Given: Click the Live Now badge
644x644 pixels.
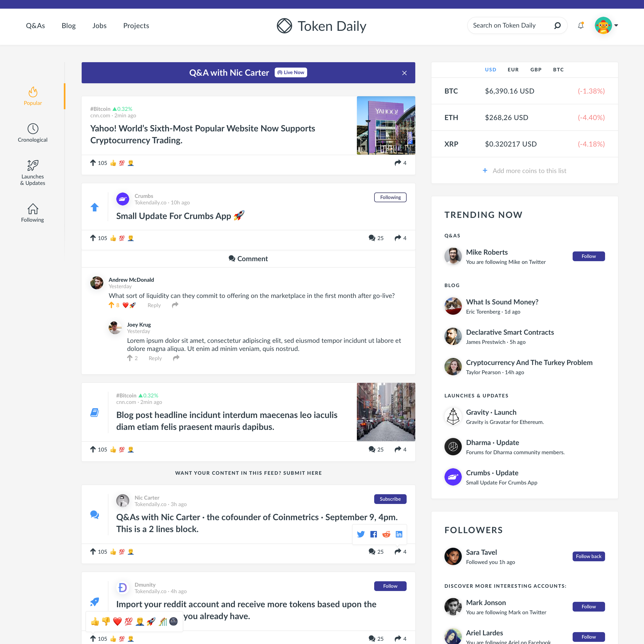Looking at the screenshot, I should pos(291,72).
